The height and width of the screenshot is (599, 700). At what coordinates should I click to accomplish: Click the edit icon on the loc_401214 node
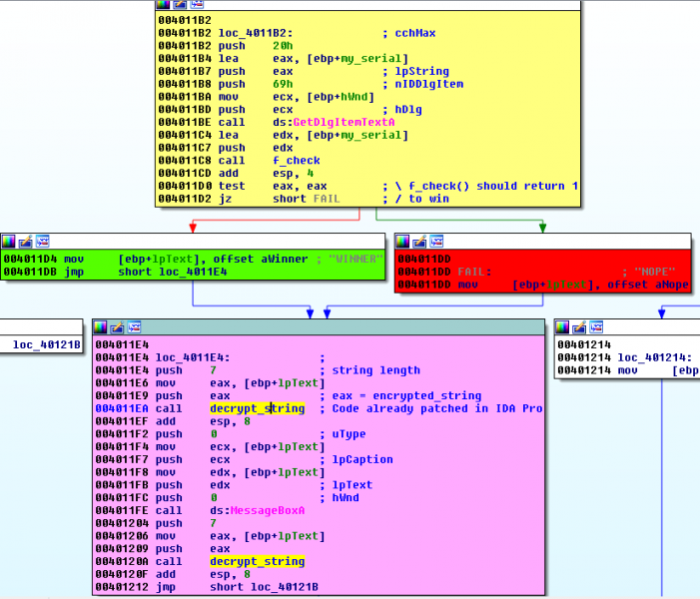579,327
